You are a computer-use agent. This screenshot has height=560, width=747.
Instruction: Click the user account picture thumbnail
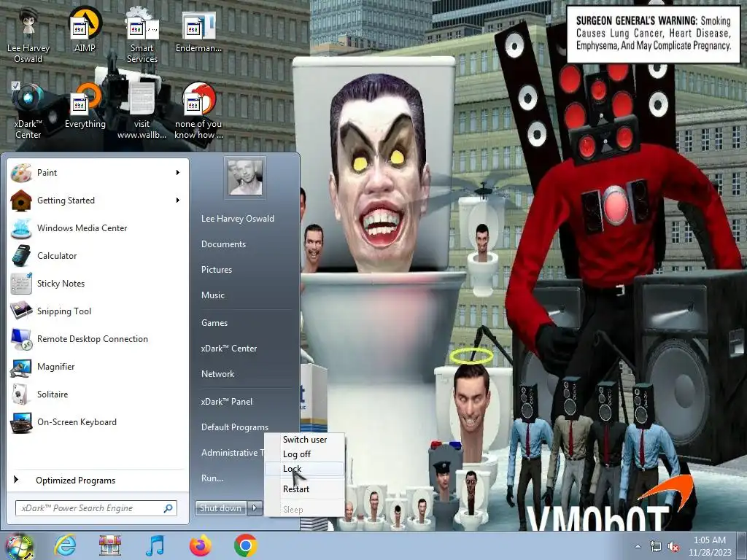coord(245,177)
